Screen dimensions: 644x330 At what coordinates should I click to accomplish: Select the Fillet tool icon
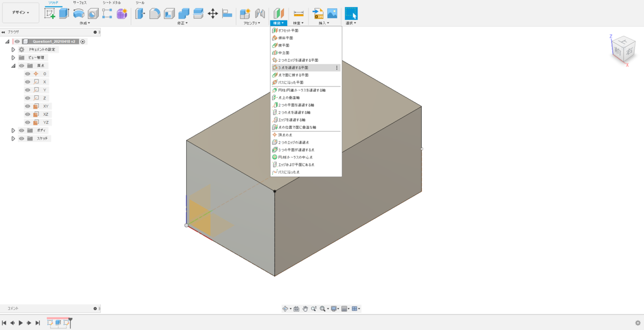[155, 13]
